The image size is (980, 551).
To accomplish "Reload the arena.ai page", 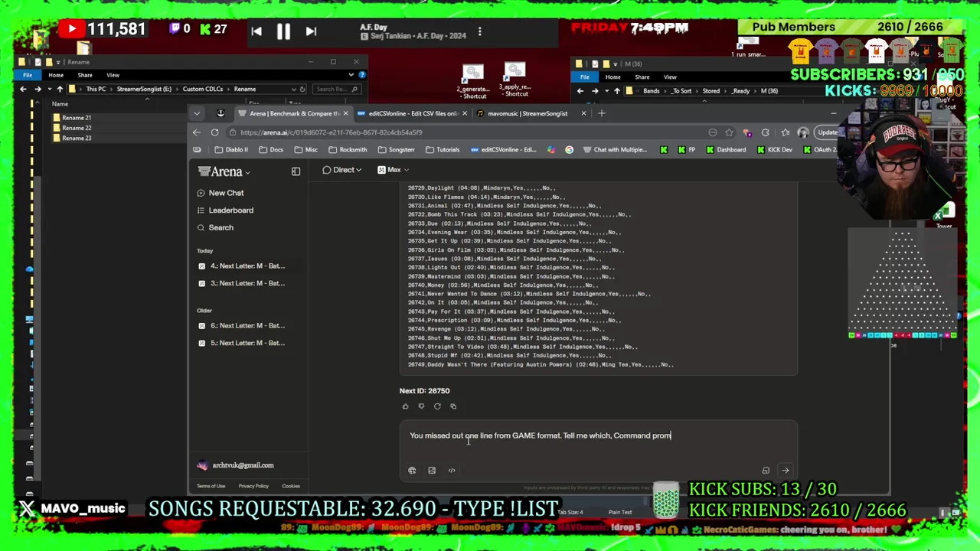I will (x=215, y=132).
